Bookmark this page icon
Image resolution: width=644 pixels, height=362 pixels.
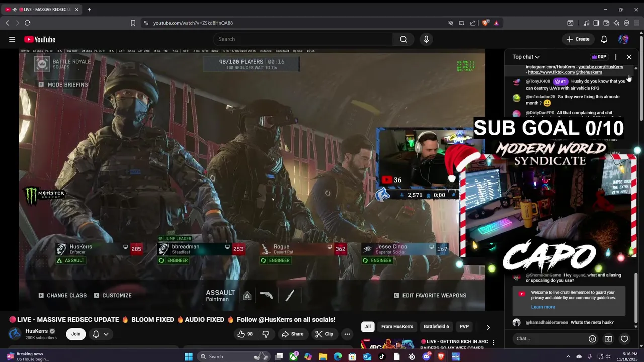click(133, 23)
